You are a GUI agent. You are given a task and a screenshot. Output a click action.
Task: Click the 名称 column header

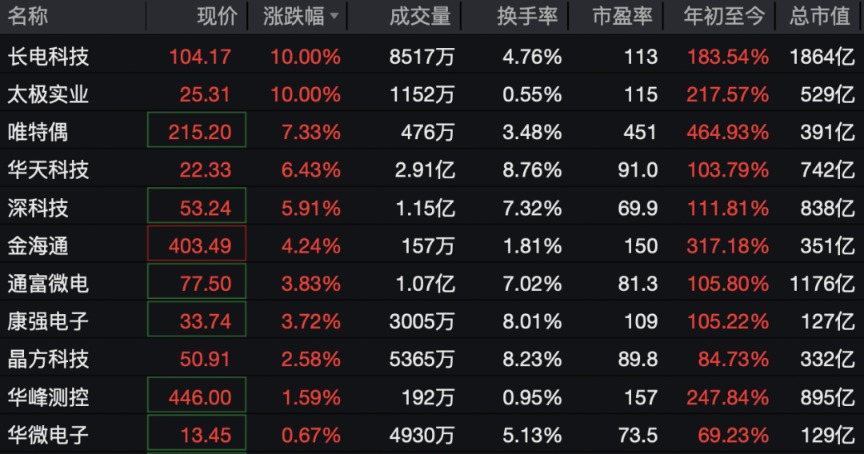click(x=28, y=16)
